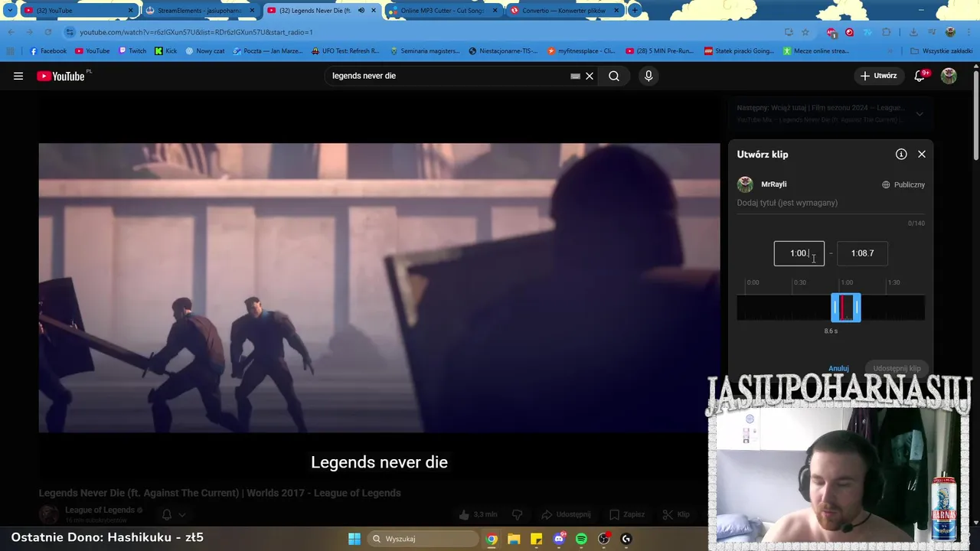
Task: Click the clip end time field 1:08.7
Action: point(862,253)
